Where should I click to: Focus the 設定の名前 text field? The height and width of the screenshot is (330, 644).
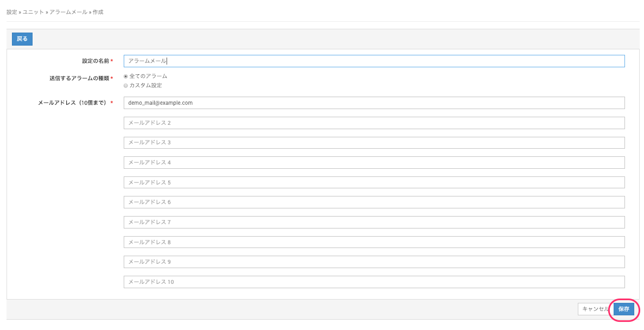coord(374,61)
